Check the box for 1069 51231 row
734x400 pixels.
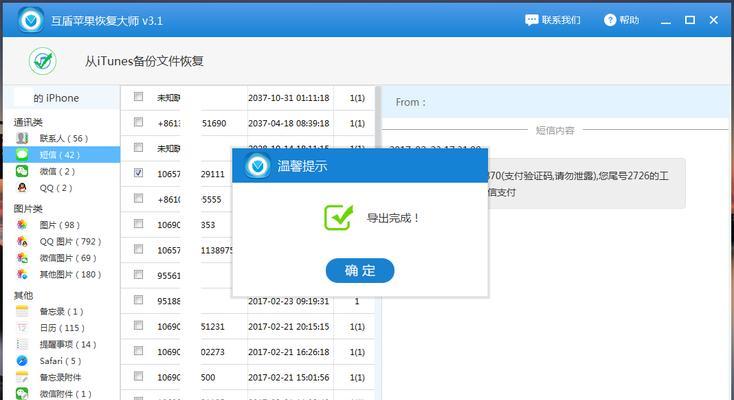[138, 325]
